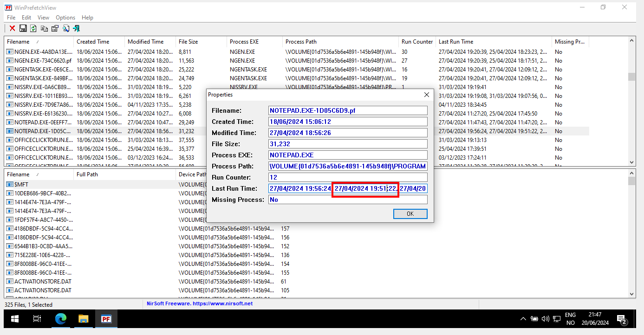Image resolution: width=644 pixels, height=335 pixels.
Task: Sort lower pane by Device Path column
Action: (x=192, y=174)
